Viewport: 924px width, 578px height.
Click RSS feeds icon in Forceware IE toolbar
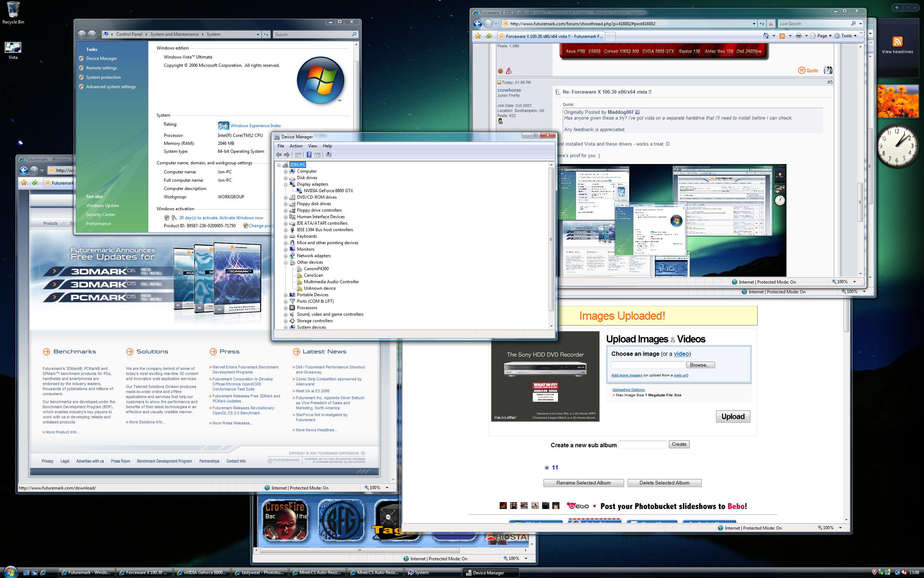point(782,35)
